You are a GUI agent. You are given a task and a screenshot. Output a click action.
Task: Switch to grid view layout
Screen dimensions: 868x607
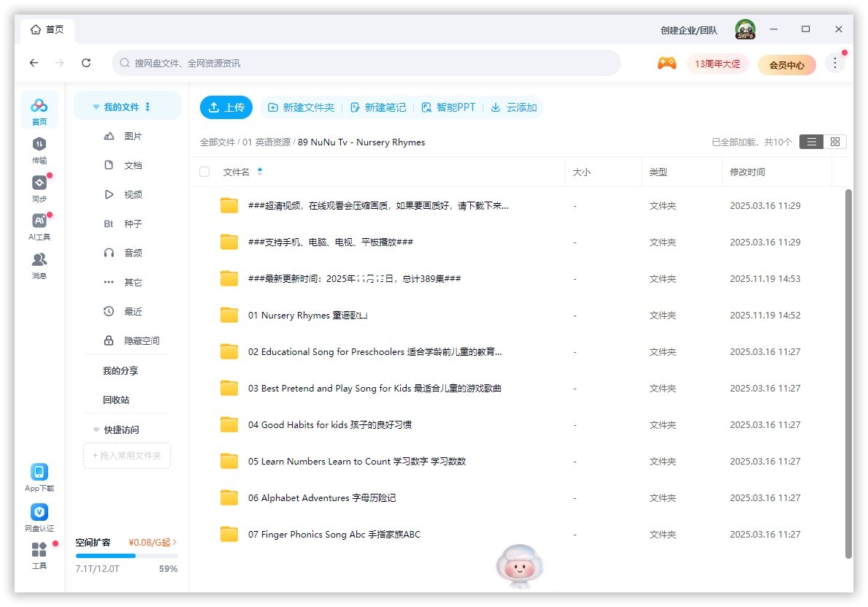pos(834,142)
